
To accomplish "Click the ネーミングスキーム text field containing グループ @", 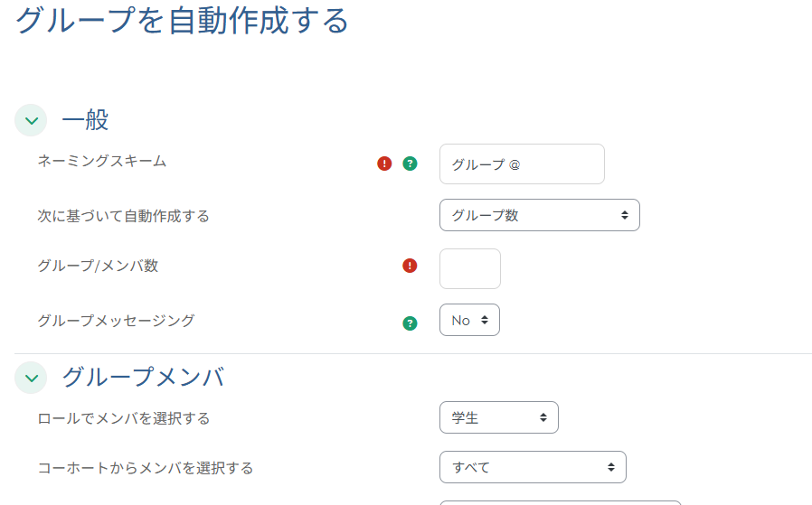I will 521,164.
